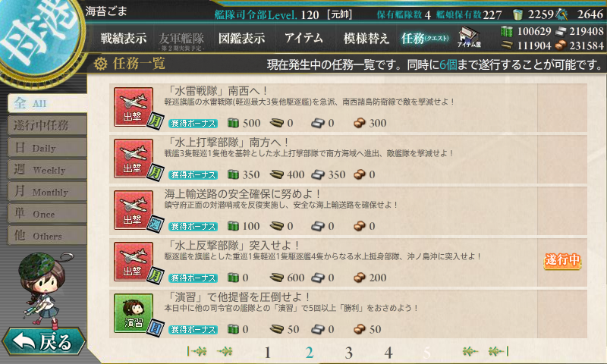Viewport: 607px width, 364px height.
Task: Go to quest page 3
Action: click(x=348, y=353)
